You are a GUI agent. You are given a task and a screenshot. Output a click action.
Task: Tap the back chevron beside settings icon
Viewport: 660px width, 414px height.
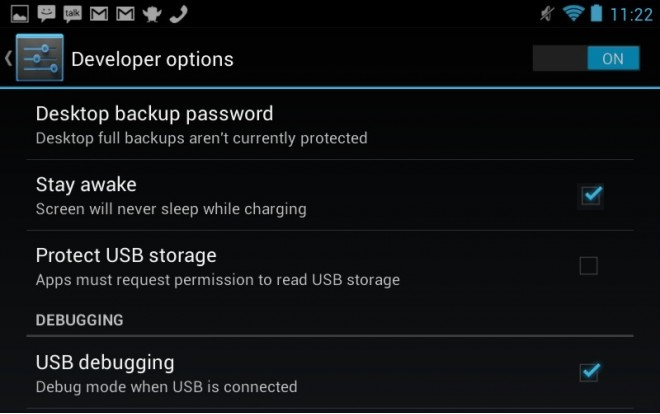[8, 58]
